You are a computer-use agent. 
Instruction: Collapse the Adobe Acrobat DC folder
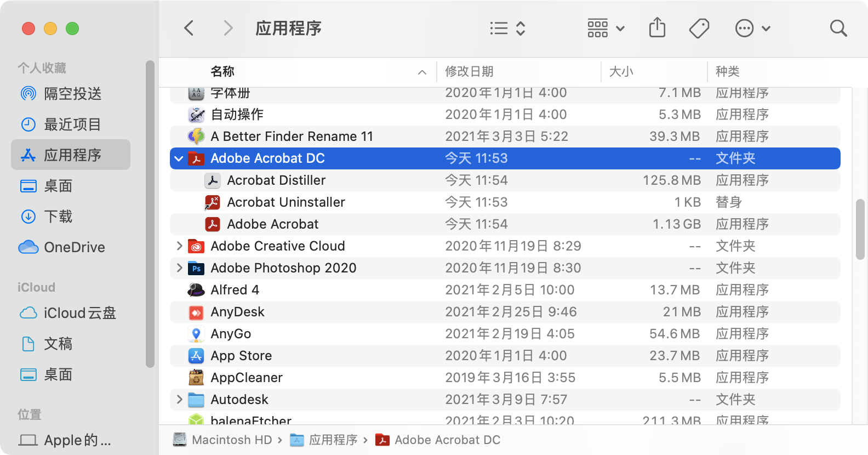click(x=179, y=158)
